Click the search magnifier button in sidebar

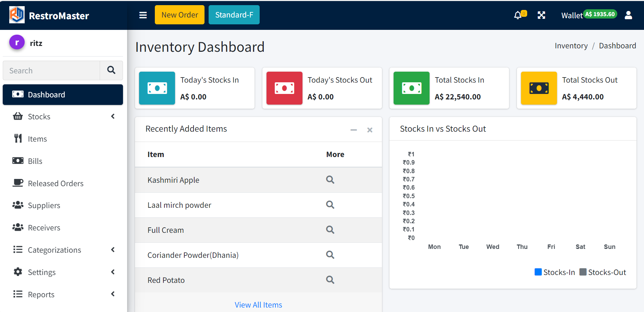(x=111, y=70)
